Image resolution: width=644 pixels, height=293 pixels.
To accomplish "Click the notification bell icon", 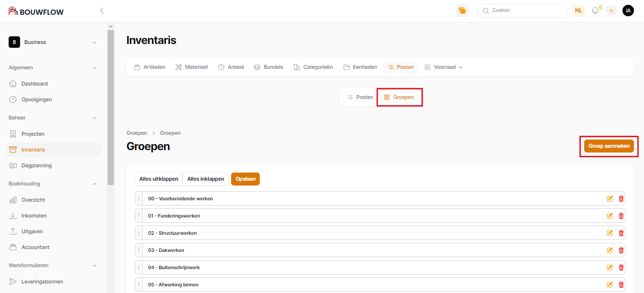I will pos(595,11).
